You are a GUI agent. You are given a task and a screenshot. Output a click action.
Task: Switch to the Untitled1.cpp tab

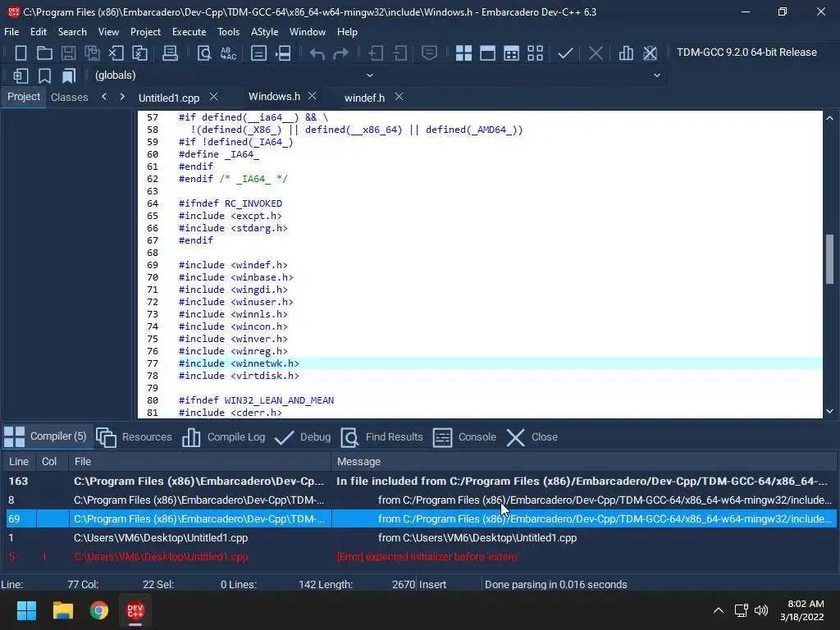[x=169, y=98]
